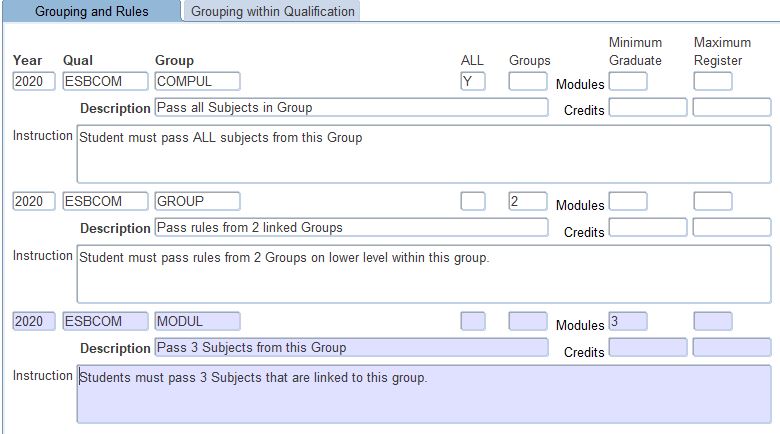Edit Description 'Pass rules from 2 linked Groups'
Image resolution: width=780 pixels, height=434 pixels.
tap(351, 228)
